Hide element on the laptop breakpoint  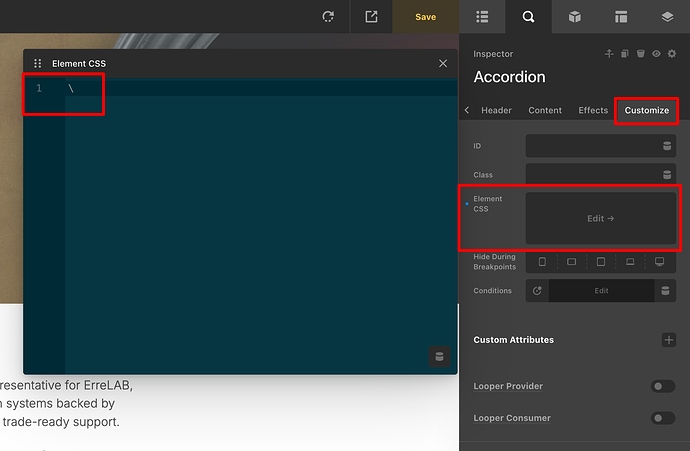[x=630, y=262]
